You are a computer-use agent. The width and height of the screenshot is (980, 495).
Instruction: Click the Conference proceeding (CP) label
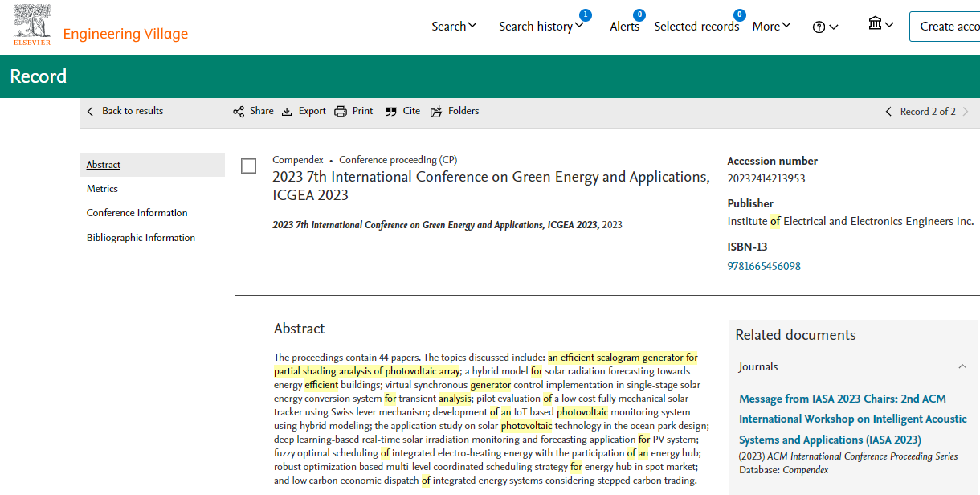398,160
